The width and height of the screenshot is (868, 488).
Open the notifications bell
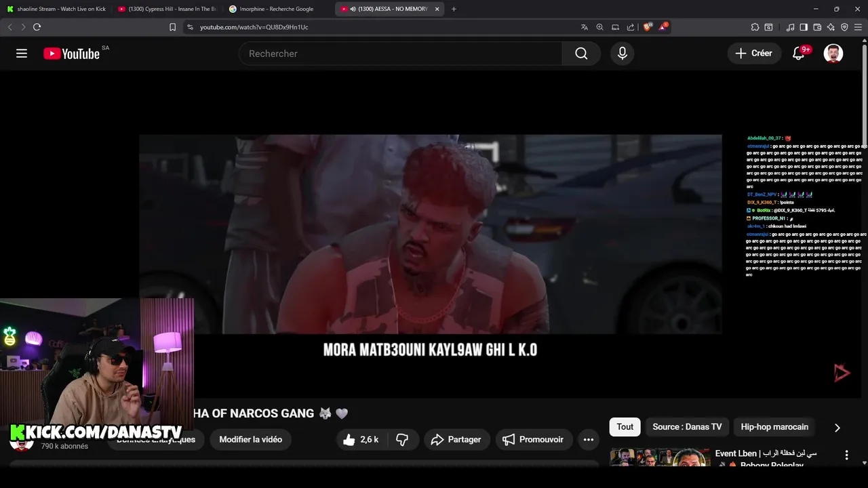coord(799,54)
